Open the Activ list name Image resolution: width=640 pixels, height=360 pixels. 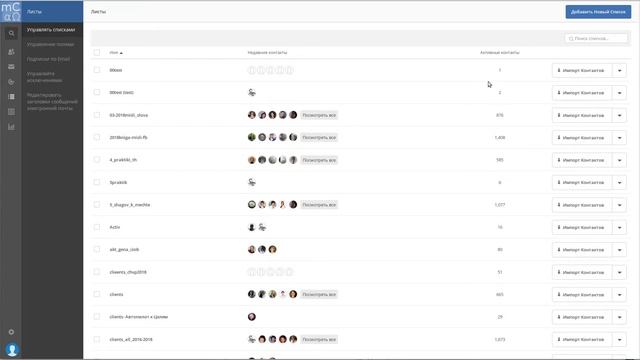pos(115,227)
